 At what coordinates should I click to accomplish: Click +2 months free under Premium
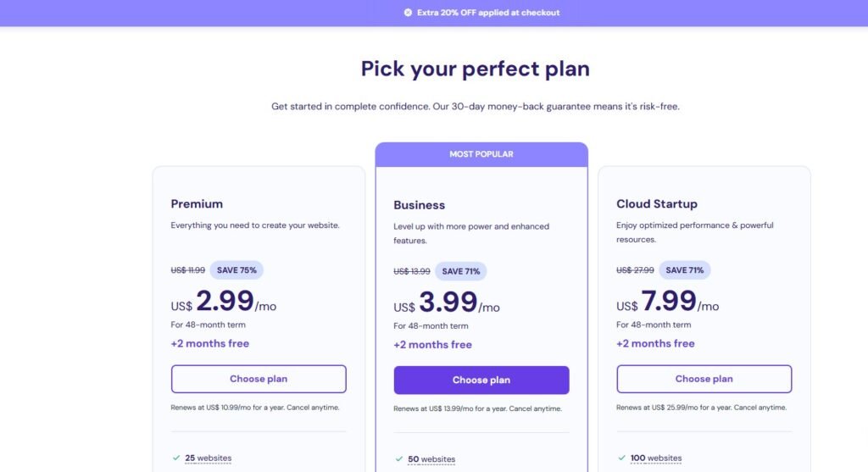pos(210,344)
